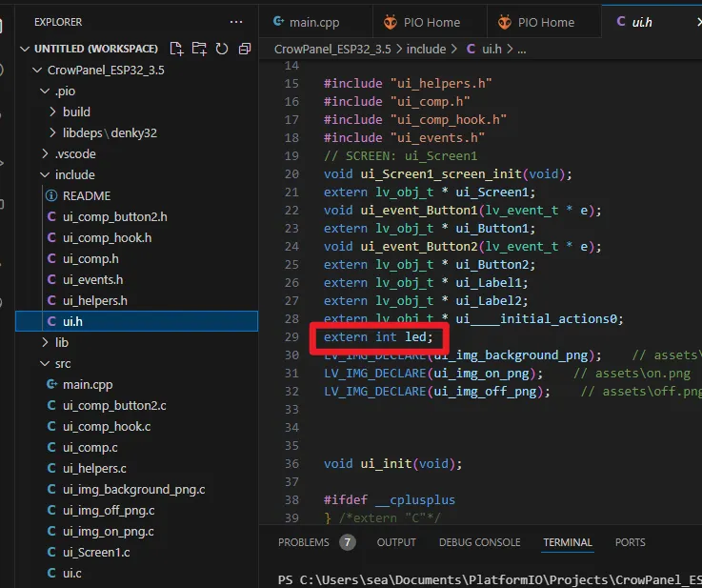
Task: Click CrowPanel_ESP32_3.5 breadcrumb segment
Action: pos(332,49)
